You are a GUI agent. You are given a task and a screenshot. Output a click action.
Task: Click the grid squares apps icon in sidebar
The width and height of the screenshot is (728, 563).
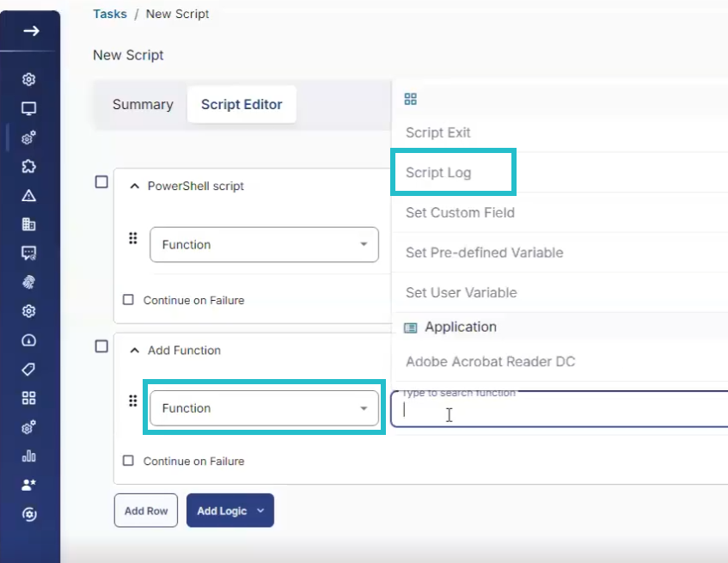tap(29, 397)
